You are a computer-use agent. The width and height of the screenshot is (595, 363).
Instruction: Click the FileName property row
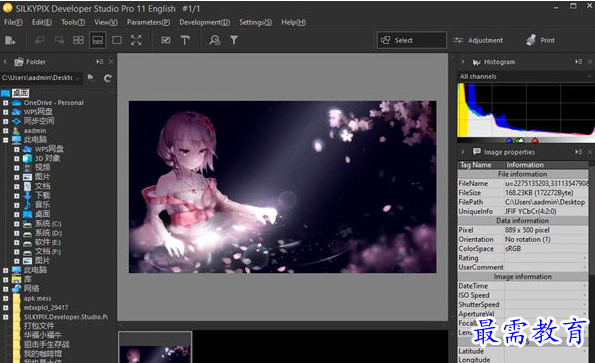tap(523, 183)
